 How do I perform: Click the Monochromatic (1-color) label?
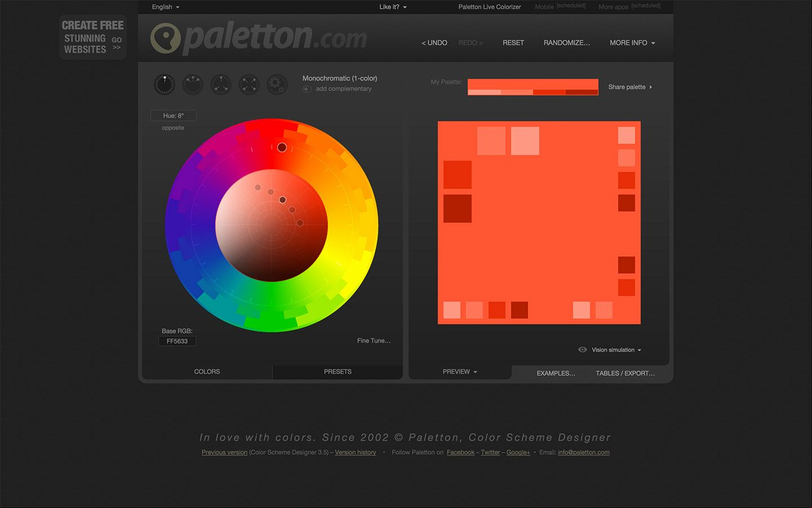click(340, 78)
